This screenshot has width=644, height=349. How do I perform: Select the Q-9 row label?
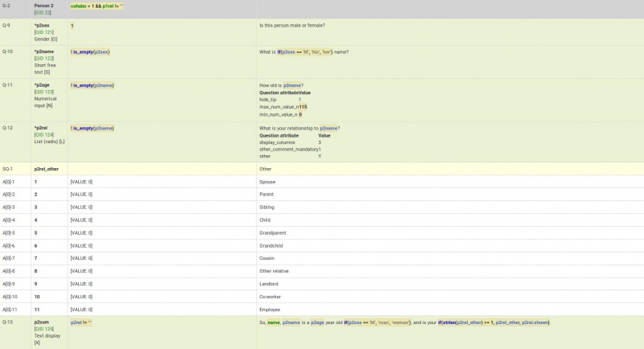pos(6,26)
